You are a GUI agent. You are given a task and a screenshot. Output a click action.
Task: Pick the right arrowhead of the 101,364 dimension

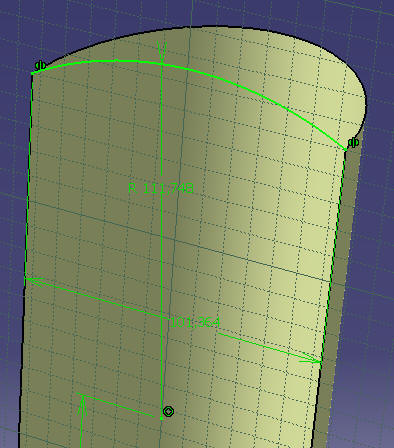[x=310, y=359]
